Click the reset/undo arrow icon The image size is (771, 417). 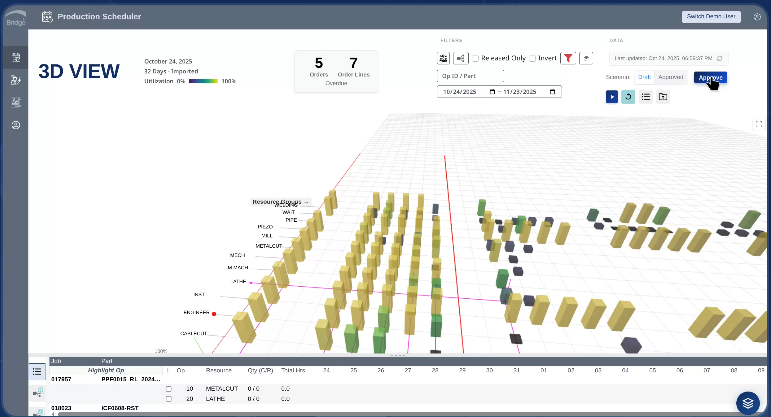628,97
